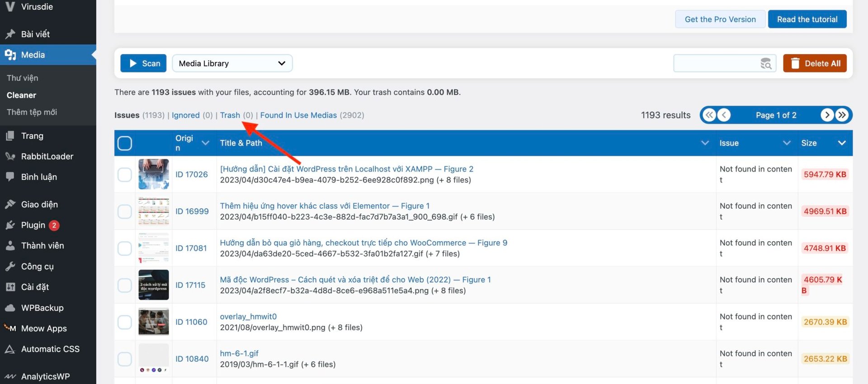
Task: Expand the Size column sort chevron
Action: click(841, 143)
